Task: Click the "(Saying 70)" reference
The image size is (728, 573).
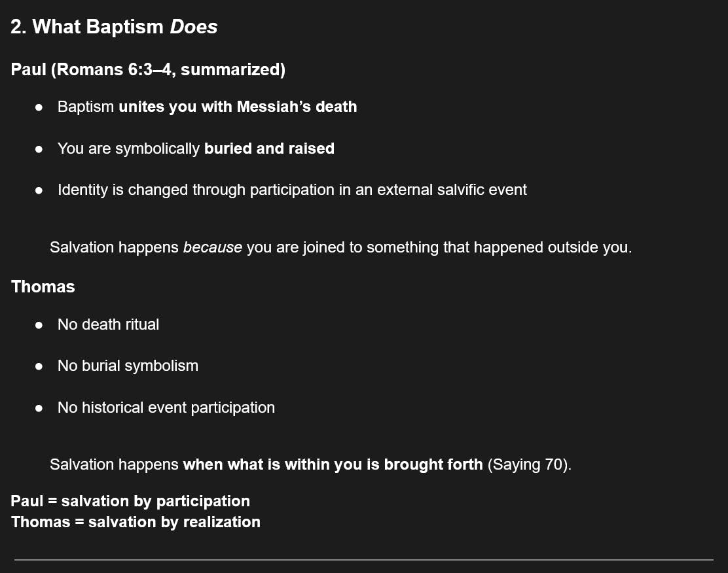Action: (x=529, y=464)
